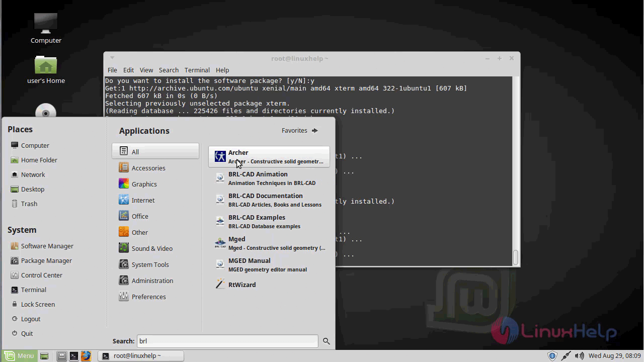Switch to Favorites view
Image resolution: width=644 pixels, height=362 pixels.
click(300, 130)
